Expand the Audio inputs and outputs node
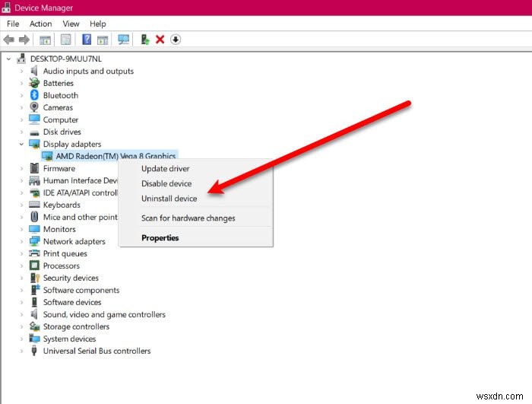Screen dimensions: 532x404 (x=21, y=71)
